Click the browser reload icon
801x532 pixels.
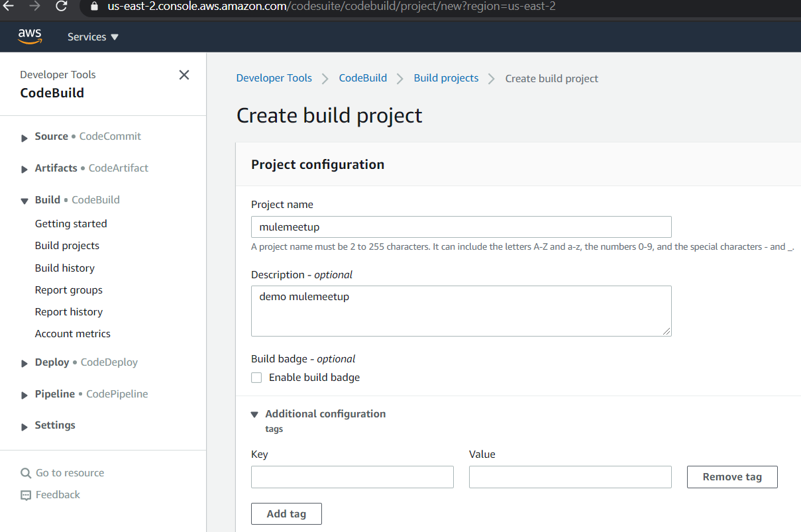[x=61, y=7]
